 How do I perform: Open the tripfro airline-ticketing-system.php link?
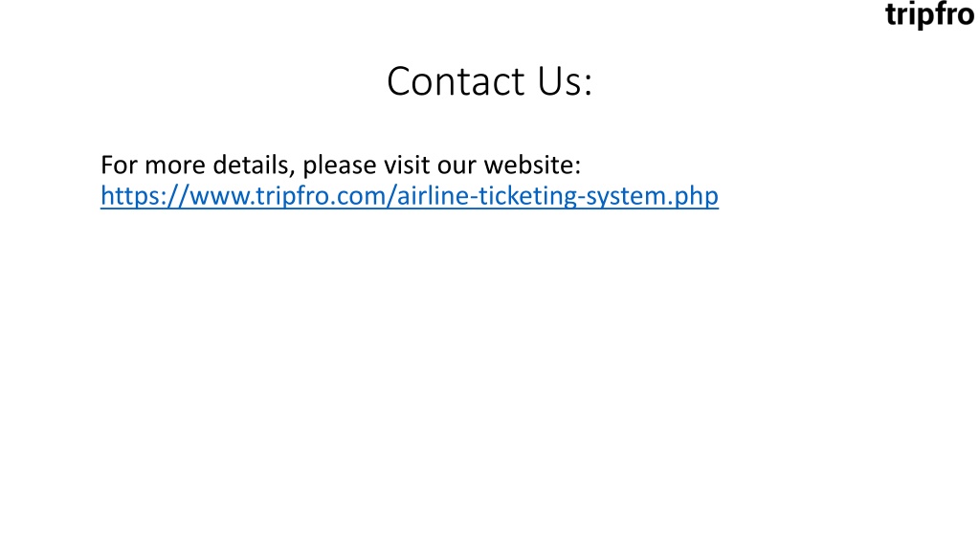(410, 196)
